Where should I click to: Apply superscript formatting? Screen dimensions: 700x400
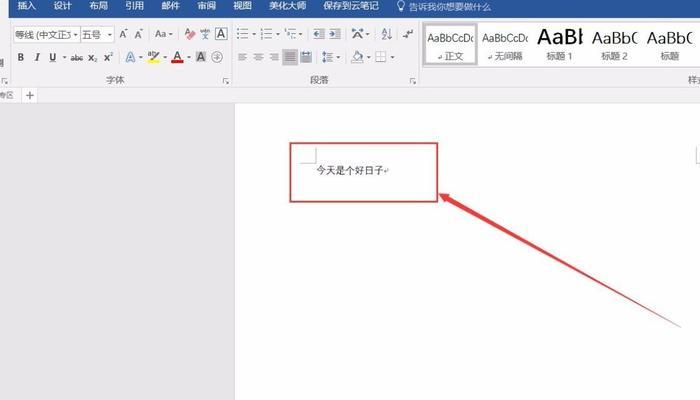(108, 57)
